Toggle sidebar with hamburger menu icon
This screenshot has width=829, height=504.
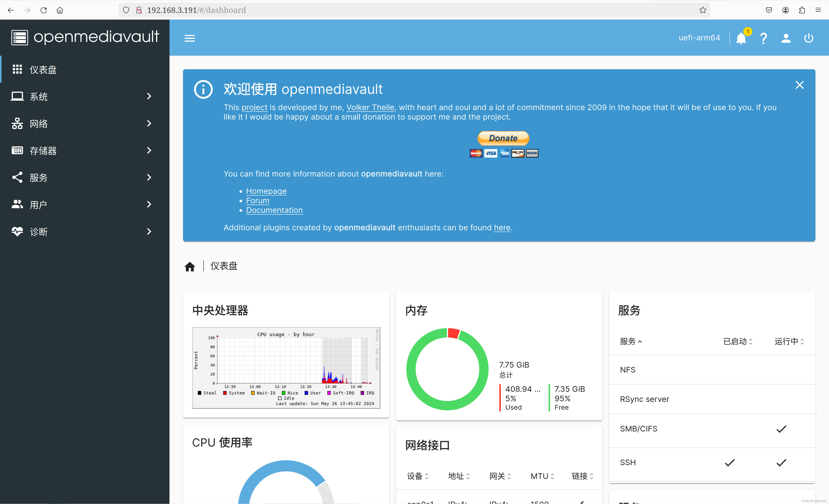(x=190, y=38)
